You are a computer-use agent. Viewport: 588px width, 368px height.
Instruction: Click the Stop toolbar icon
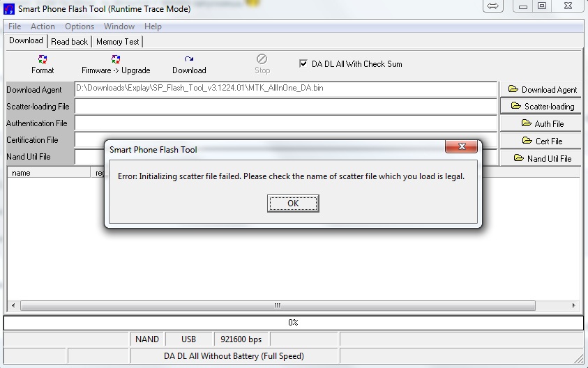pos(262,60)
